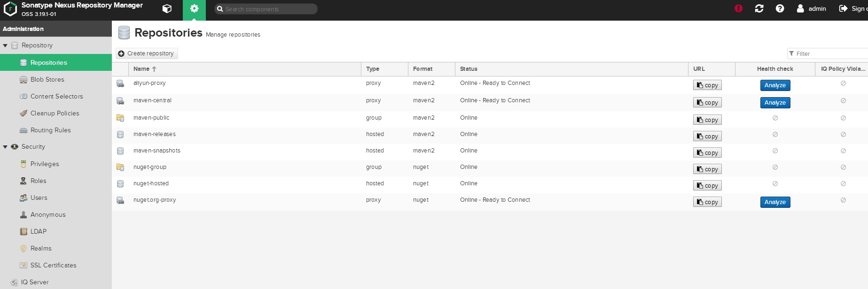Open the Help question mark icon
Image resolution: width=868 pixels, height=289 pixels.
tap(780, 8)
